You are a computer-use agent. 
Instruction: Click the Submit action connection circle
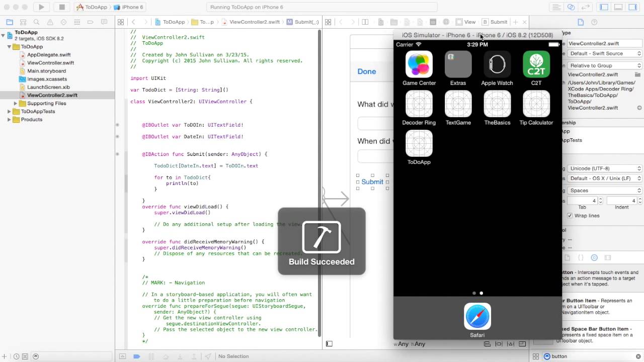coord(117,154)
